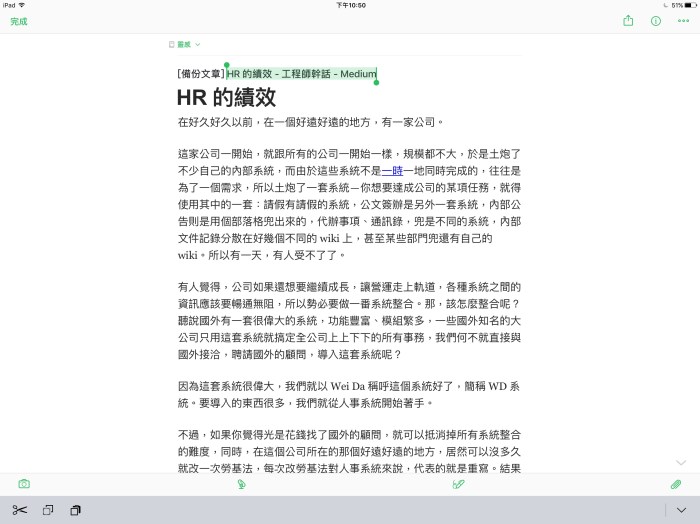Image resolution: width=700 pixels, height=524 pixels.
Task: Tap the copy icon in keyboard bar
Action: click(47, 510)
